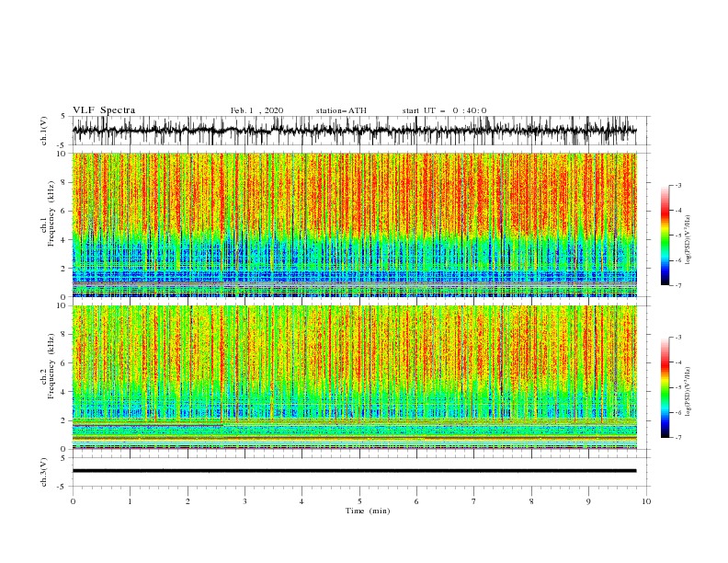Click the 'ch.1(V)' waveform axis label
Screen dimensions: 728x563
(44, 131)
